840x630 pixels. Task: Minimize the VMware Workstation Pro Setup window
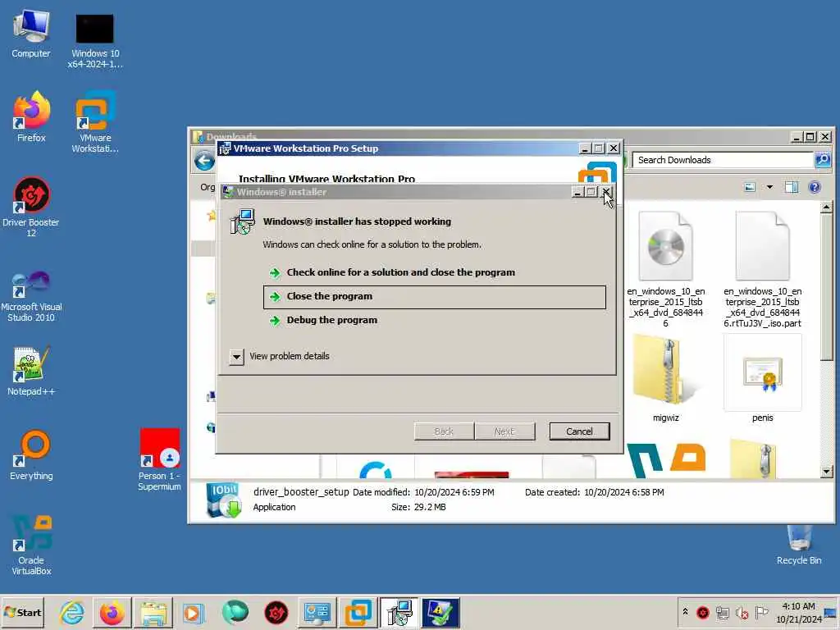pyautogui.click(x=584, y=148)
